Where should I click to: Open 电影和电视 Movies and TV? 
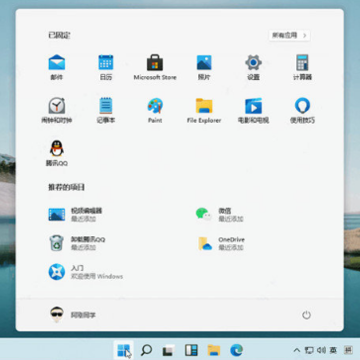coord(253,110)
